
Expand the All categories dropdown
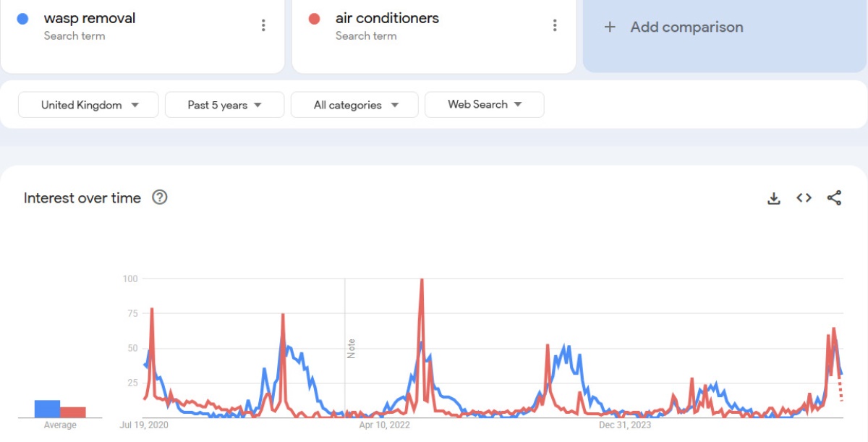(x=354, y=105)
